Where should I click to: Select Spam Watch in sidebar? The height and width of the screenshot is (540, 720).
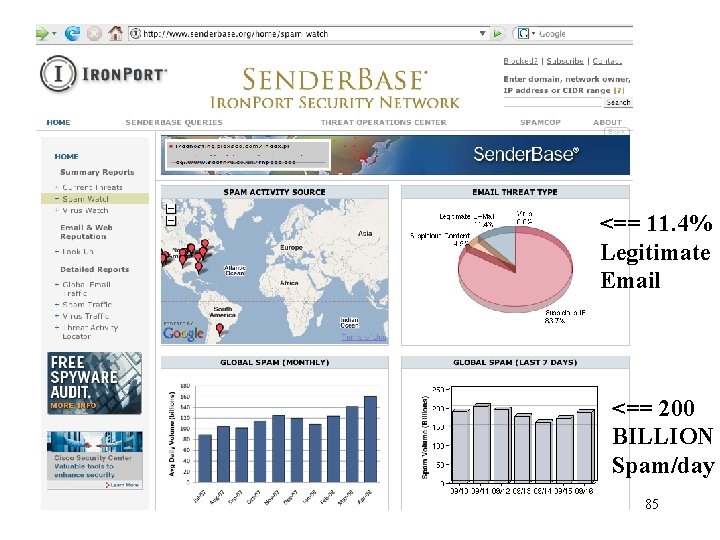[x=85, y=199]
